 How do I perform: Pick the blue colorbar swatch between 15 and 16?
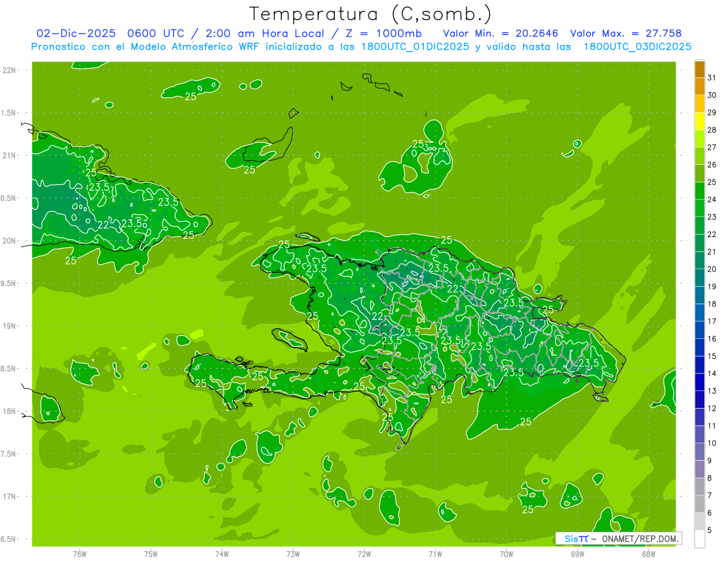pos(699,347)
